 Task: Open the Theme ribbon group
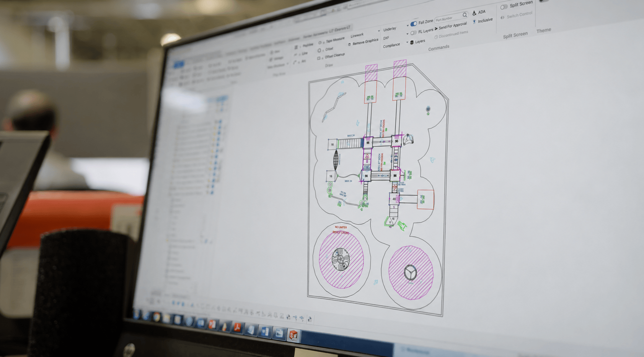point(544,31)
